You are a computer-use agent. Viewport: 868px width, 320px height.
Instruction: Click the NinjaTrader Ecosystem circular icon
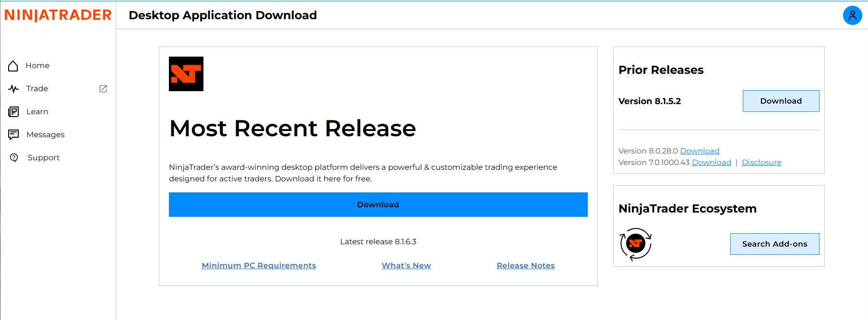click(x=635, y=244)
